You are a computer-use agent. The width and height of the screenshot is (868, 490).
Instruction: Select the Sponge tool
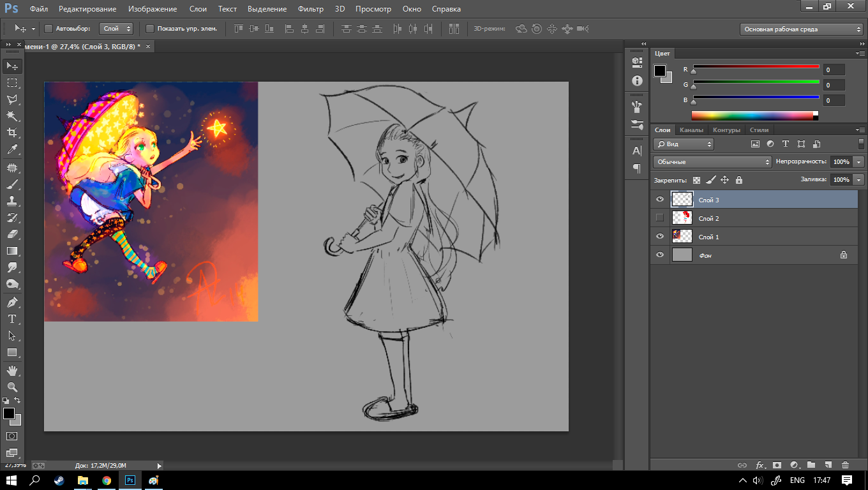[12, 284]
